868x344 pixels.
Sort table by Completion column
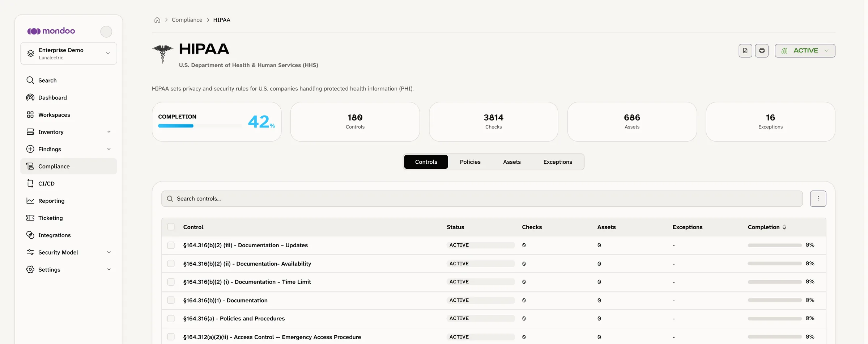pyautogui.click(x=767, y=227)
